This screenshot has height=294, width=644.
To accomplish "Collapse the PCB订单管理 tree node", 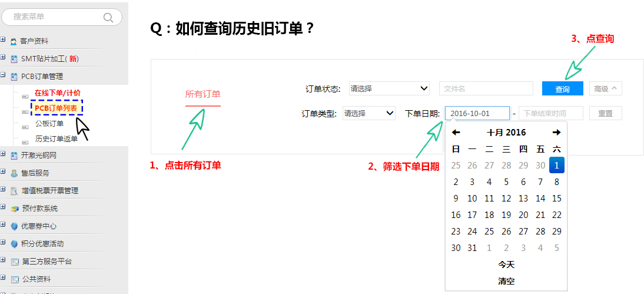I will 3,76.
